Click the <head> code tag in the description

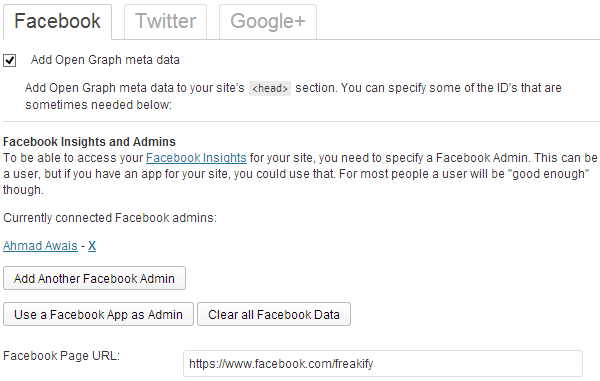pyautogui.click(x=270, y=88)
